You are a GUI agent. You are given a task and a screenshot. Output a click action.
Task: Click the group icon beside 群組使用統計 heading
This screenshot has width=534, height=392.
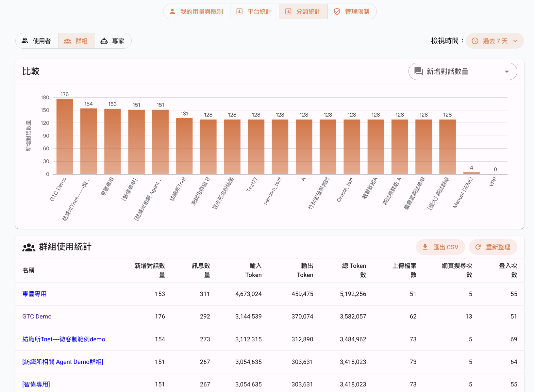point(29,247)
